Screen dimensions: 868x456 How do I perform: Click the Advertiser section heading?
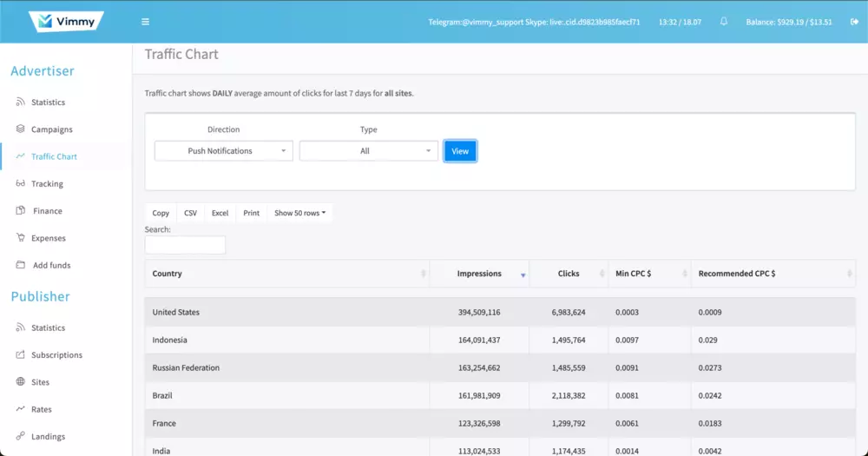pyautogui.click(x=43, y=71)
